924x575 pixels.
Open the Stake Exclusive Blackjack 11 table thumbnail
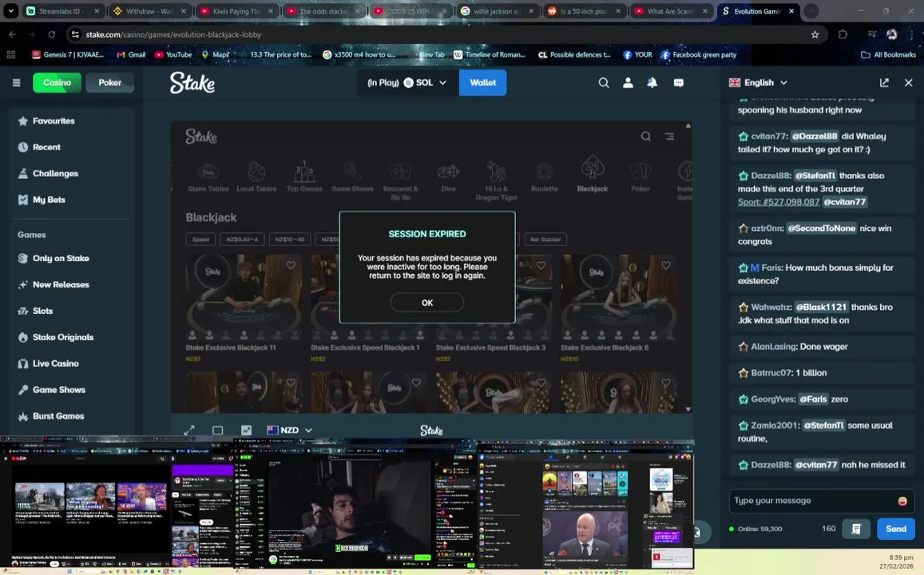pos(244,298)
